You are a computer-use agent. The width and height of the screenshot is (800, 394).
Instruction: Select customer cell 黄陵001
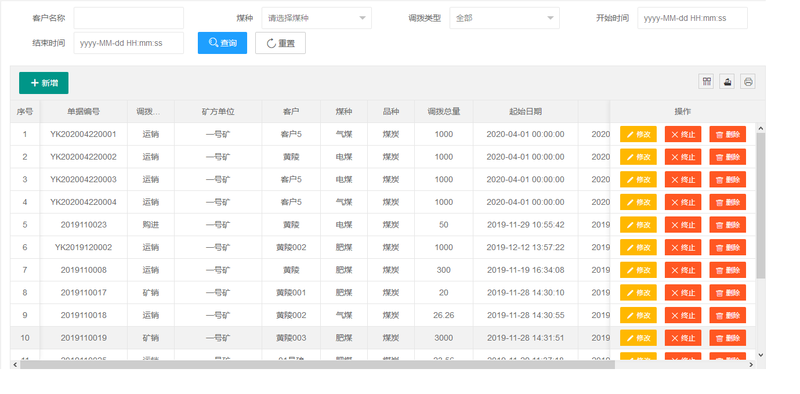click(x=291, y=292)
